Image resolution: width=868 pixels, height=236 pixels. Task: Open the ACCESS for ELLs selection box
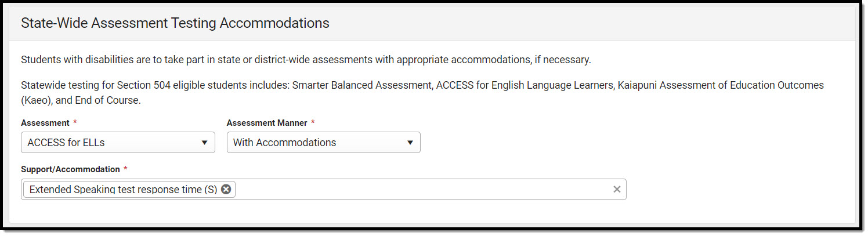tap(110, 143)
